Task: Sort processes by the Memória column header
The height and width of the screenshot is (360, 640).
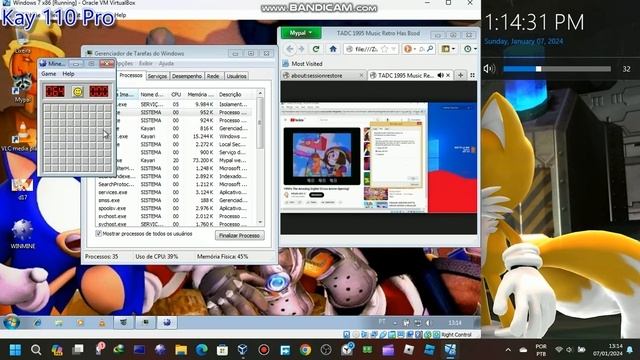Action: (200, 94)
